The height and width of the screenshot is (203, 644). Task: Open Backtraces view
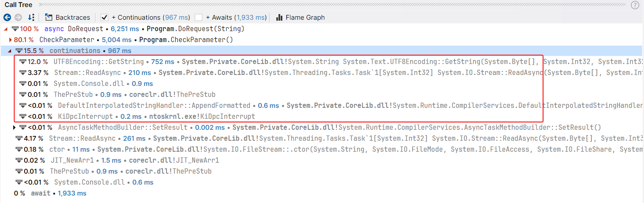67,18
